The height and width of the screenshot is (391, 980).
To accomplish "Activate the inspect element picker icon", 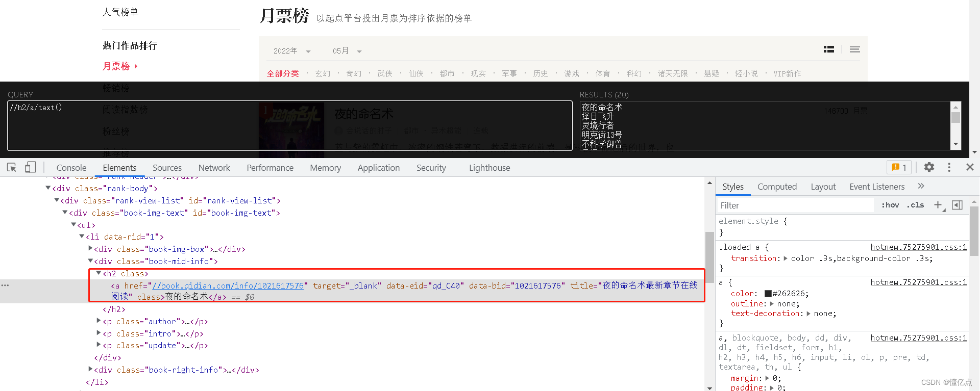I will click(x=12, y=167).
